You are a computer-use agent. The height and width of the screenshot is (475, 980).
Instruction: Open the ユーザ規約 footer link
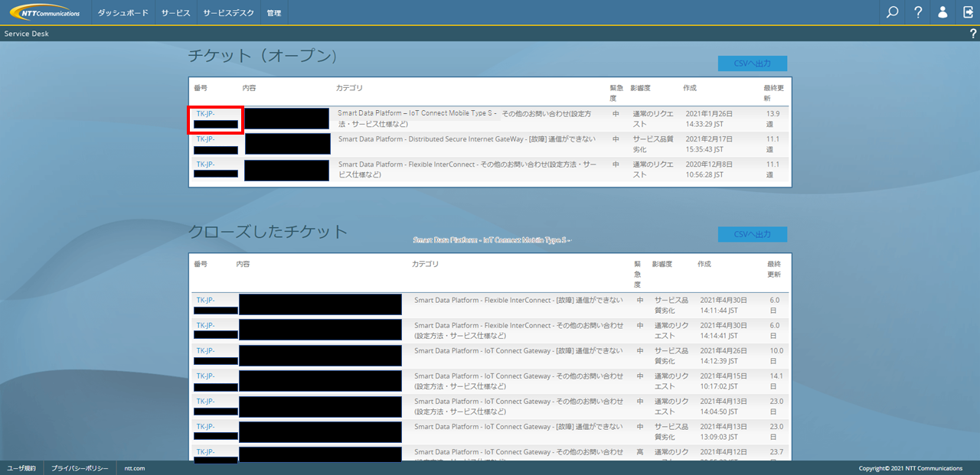21,468
